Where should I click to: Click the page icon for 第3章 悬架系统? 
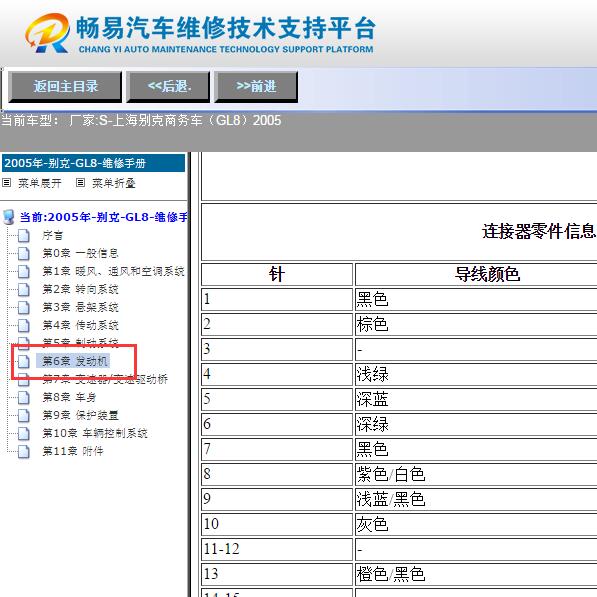24,308
